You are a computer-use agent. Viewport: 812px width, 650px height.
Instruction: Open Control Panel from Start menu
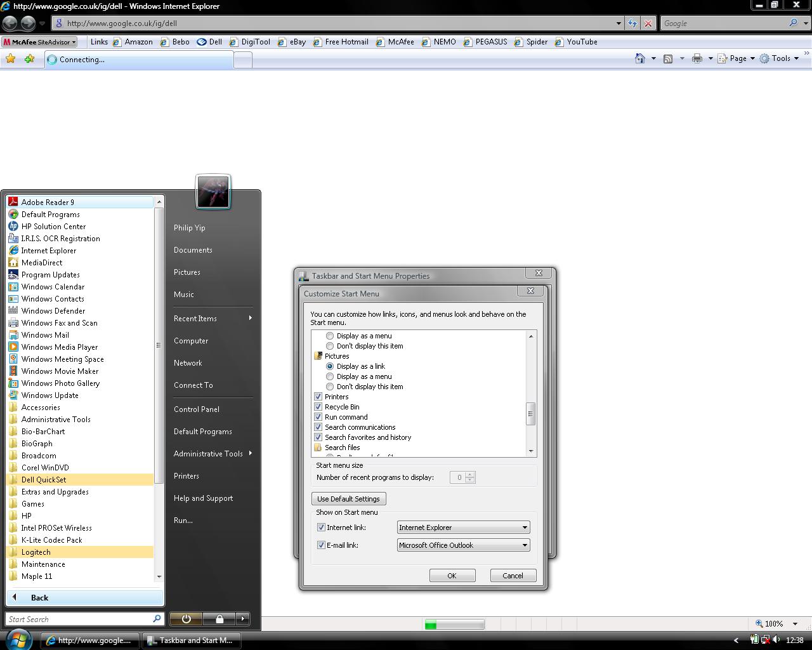pos(197,409)
